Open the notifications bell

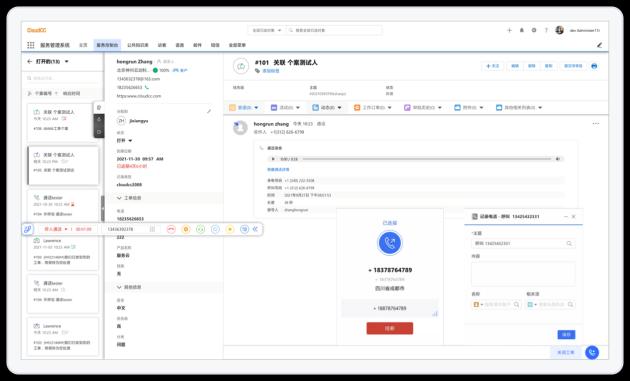coord(522,30)
